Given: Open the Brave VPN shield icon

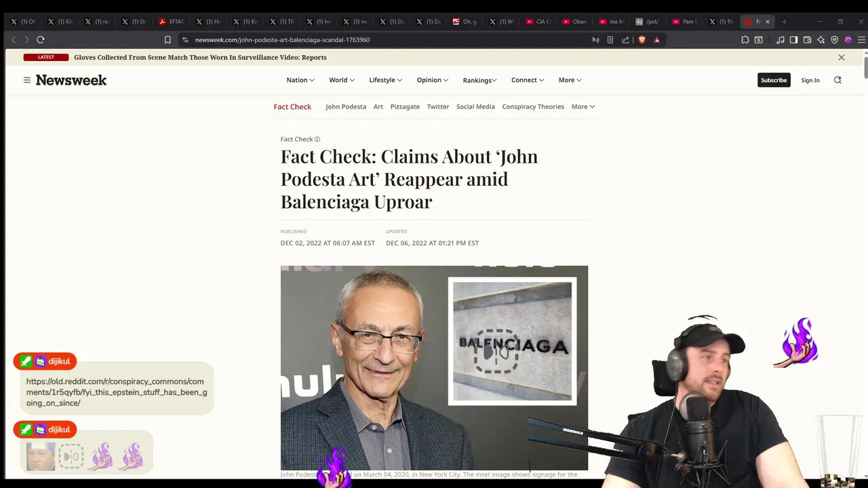Looking at the screenshot, I should pos(834,40).
